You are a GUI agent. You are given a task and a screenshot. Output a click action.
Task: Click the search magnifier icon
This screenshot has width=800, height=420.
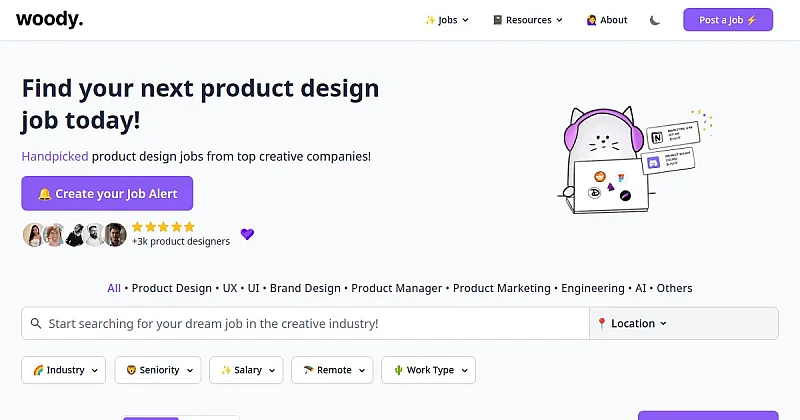[36, 324]
